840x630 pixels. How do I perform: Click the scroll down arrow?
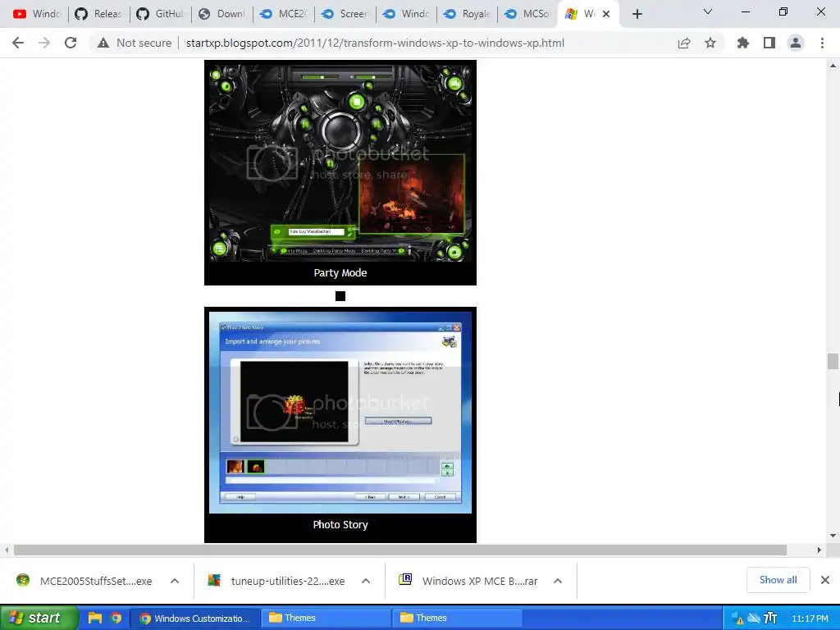pyautogui.click(x=833, y=535)
